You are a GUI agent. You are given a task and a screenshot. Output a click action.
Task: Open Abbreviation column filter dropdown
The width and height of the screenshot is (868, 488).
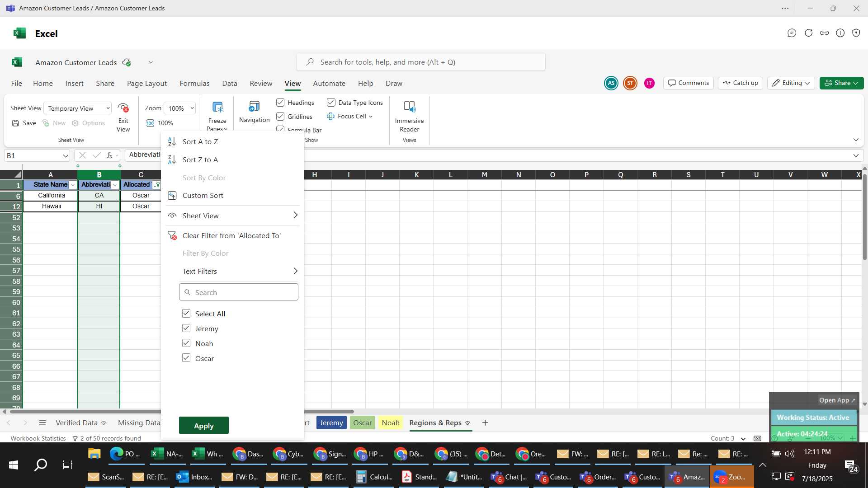coord(115,185)
